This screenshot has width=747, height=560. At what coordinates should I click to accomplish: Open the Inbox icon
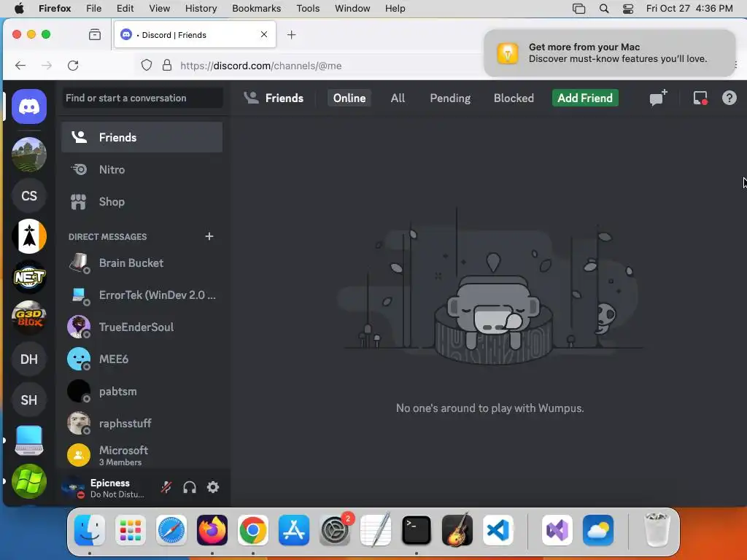[x=700, y=98]
